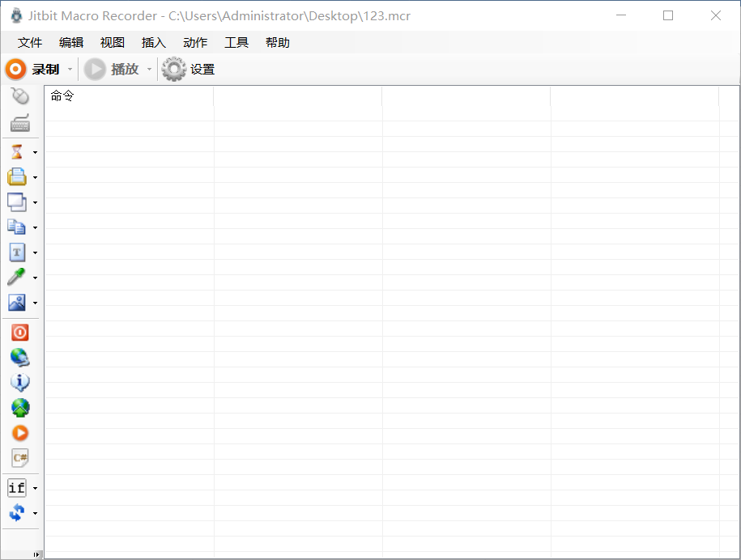Open the 工具 menu
The width and height of the screenshot is (741, 560).
click(x=236, y=43)
